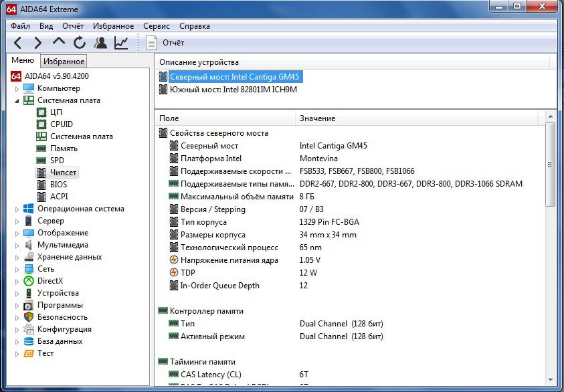
Task: Click the Тест benchmark icon in the tree
Action: pos(28,353)
